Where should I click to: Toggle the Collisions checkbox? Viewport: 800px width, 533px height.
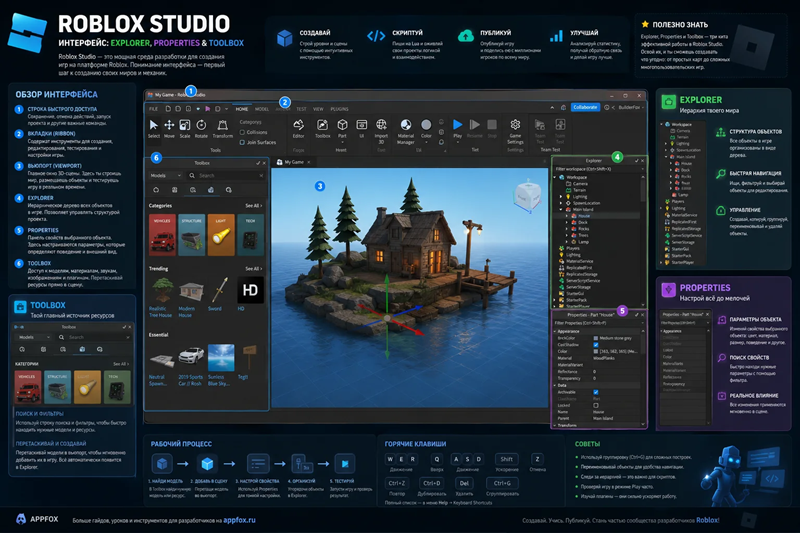point(242,132)
